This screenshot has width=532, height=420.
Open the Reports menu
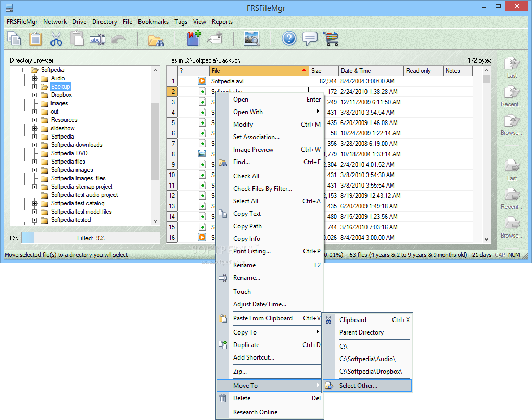click(222, 22)
